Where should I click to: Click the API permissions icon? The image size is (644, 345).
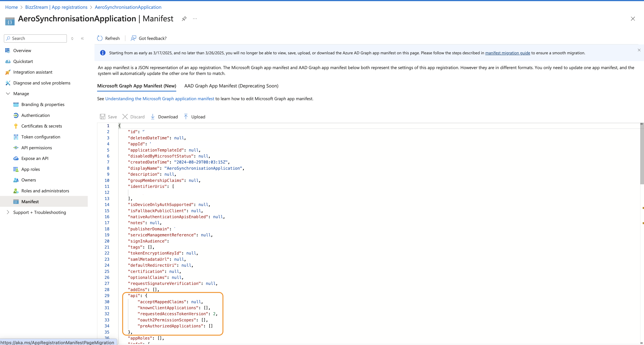[16, 148]
